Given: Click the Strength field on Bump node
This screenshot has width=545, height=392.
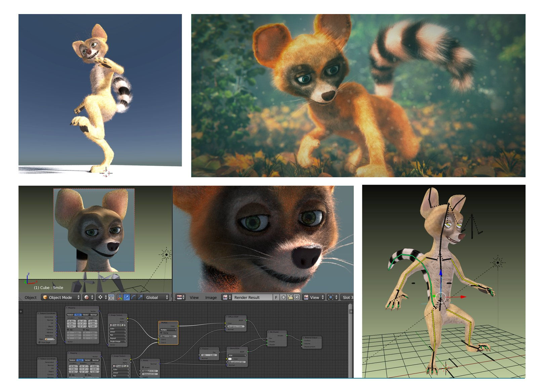Looking at the screenshot, I should [150, 371].
